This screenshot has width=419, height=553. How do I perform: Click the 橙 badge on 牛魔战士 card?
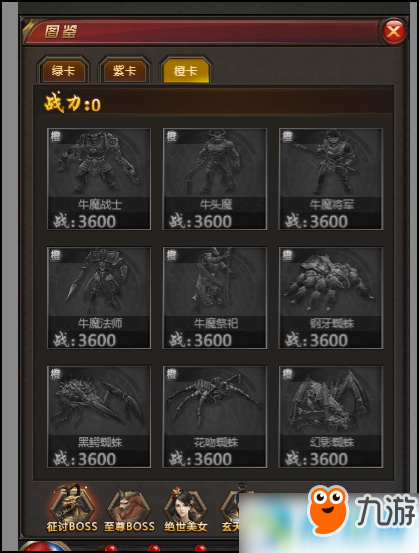(56, 136)
